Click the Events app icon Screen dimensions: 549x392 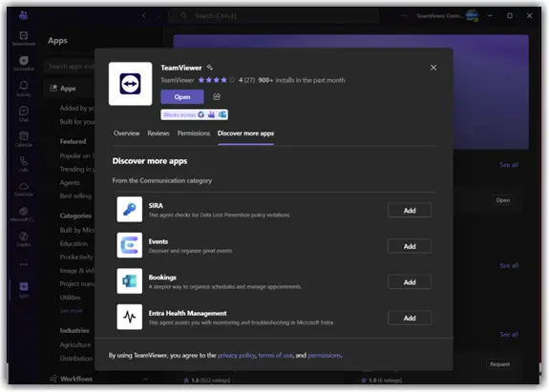coord(130,245)
